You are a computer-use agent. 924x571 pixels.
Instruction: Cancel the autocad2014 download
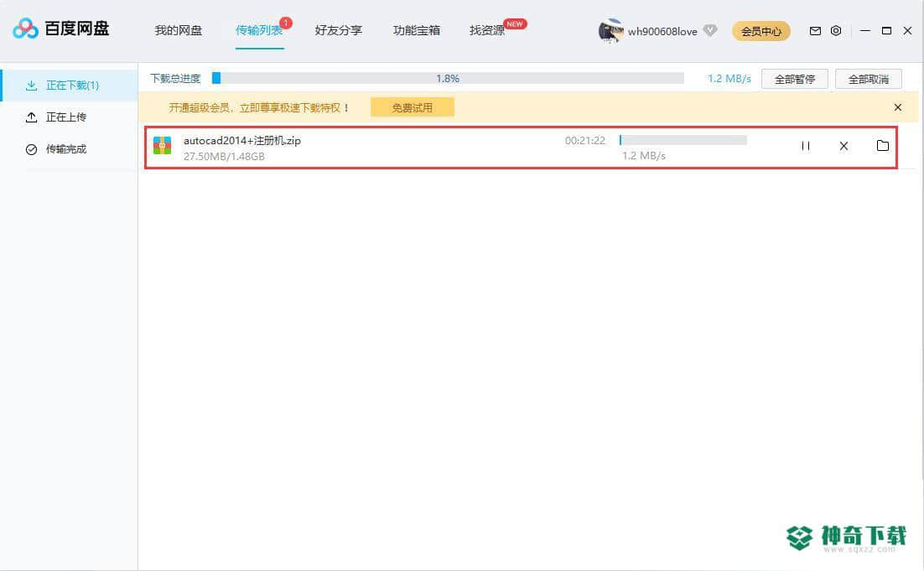tap(844, 146)
